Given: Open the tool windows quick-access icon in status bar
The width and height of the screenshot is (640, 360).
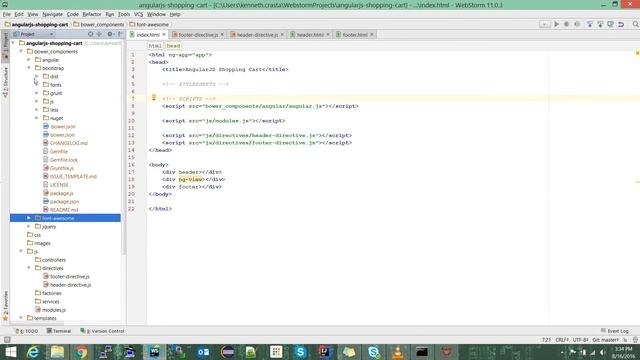Looking at the screenshot, I should (x=7, y=340).
